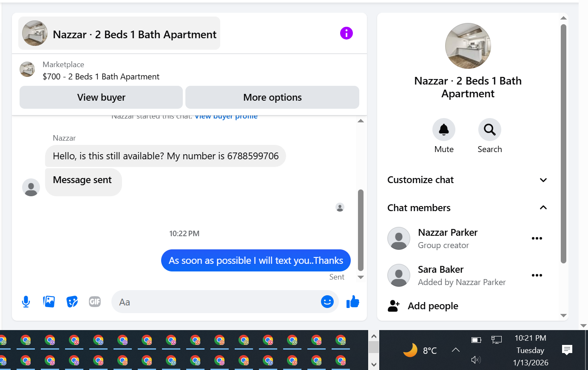Open the View buyer profile link

(226, 116)
